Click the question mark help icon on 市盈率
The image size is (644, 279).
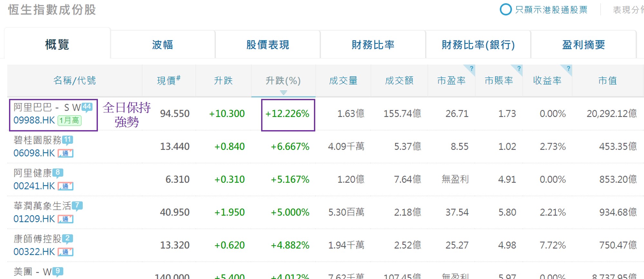pyautogui.click(x=471, y=69)
